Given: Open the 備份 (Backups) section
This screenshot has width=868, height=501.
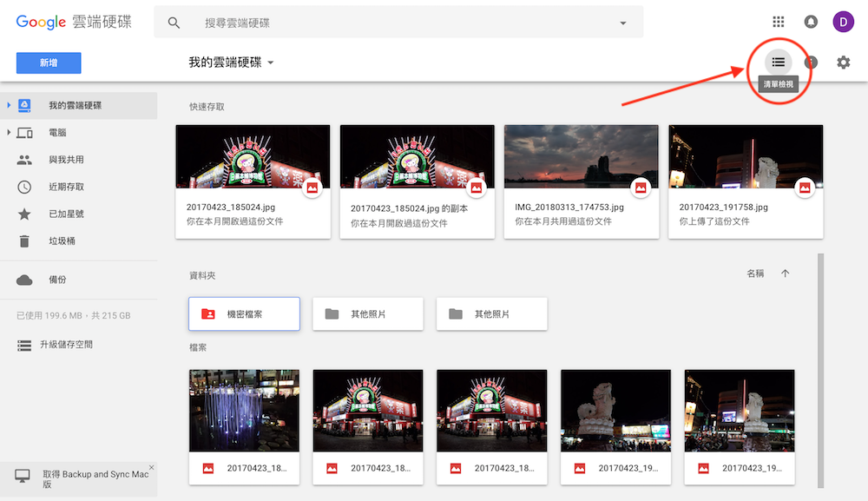Looking at the screenshot, I should coord(55,280).
